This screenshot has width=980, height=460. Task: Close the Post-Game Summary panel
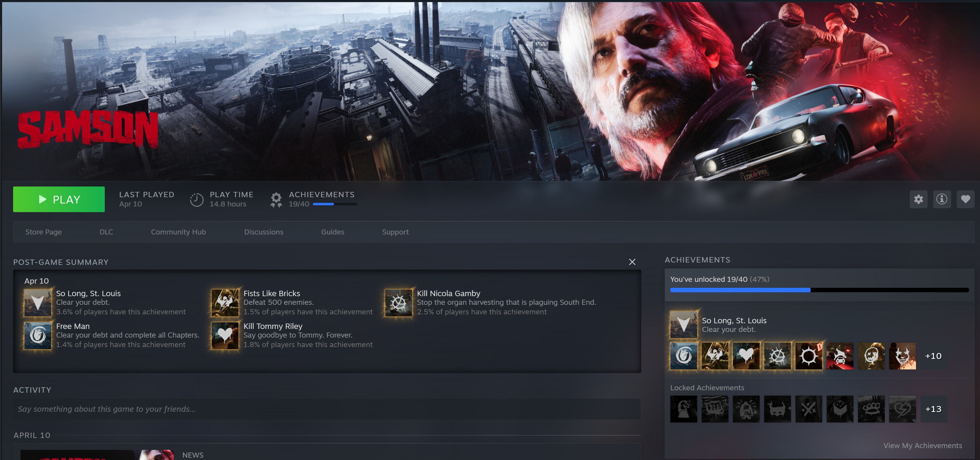pyautogui.click(x=632, y=262)
